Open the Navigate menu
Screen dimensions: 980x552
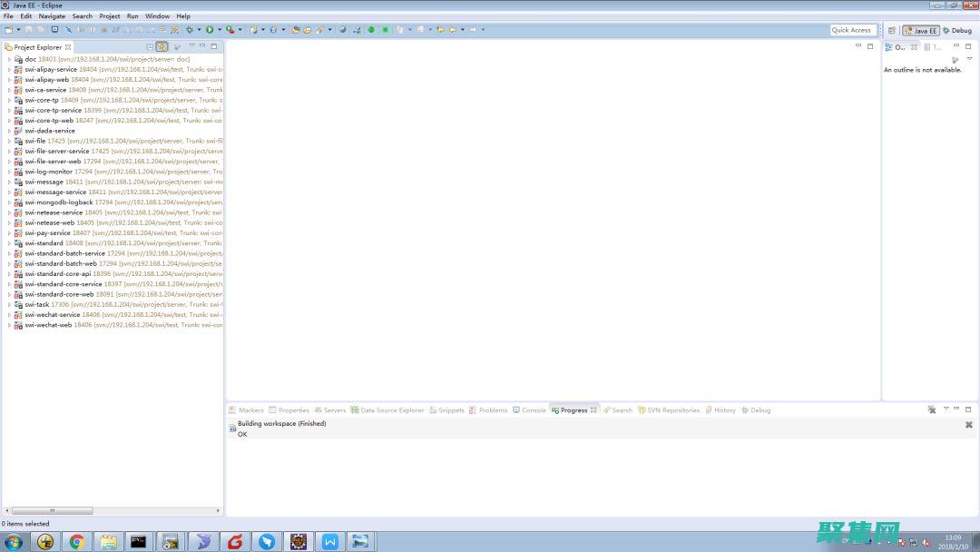(x=52, y=16)
